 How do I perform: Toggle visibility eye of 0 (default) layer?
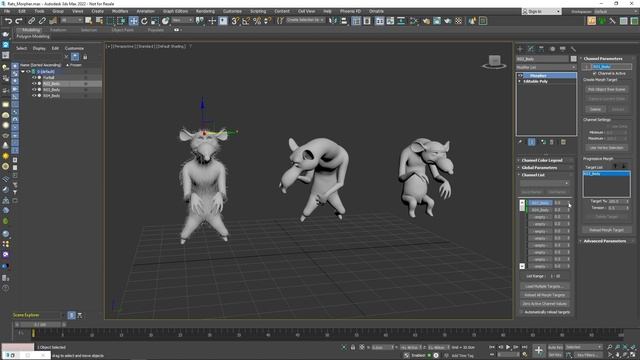28,71
